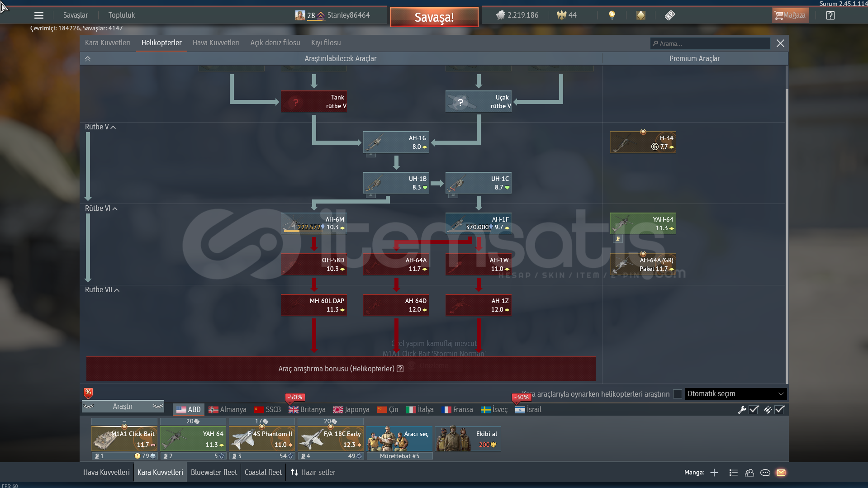868x488 pixels.
Task: Toggle auto ammo refill checkbox
Action: [779, 410]
